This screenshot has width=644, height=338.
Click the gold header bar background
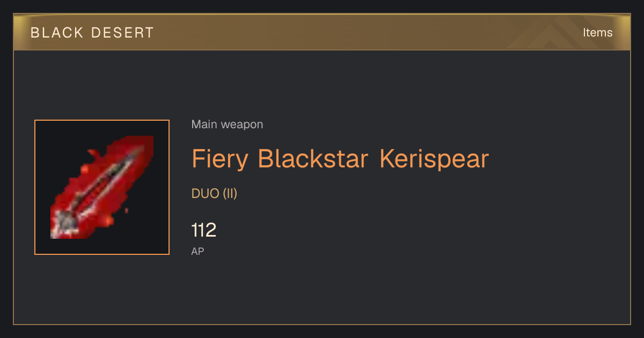coord(322,33)
